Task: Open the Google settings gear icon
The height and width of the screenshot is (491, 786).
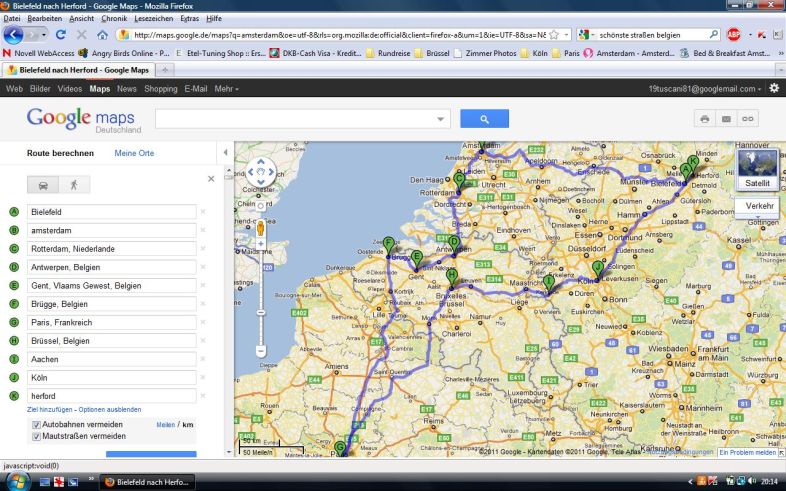Action: click(773, 89)
